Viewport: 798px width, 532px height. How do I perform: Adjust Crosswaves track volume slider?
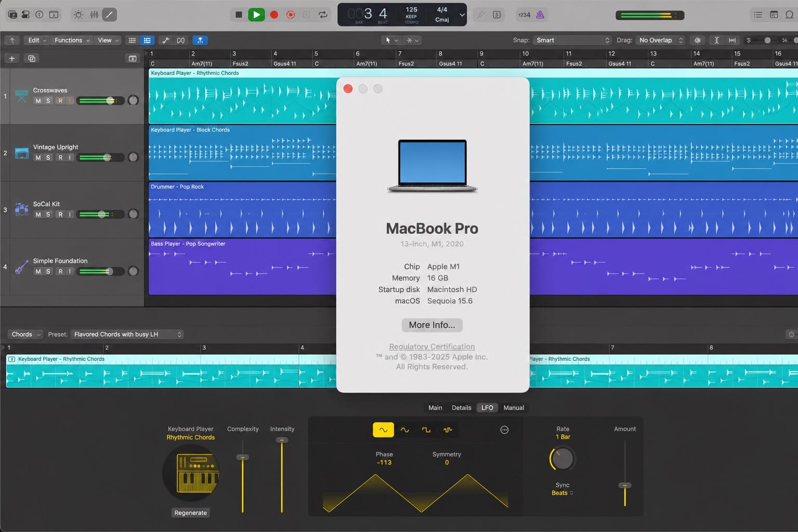pyautogui.click(x=100, y=101)
